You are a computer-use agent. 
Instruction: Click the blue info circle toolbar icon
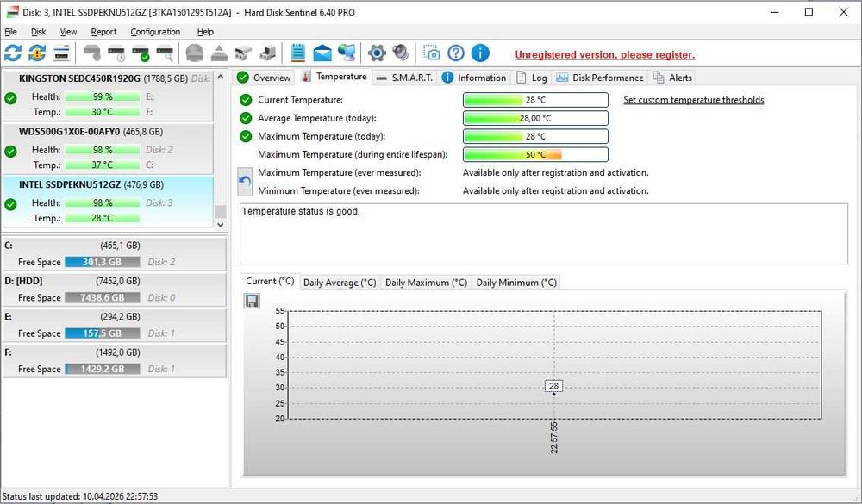[x=480, y=53]
